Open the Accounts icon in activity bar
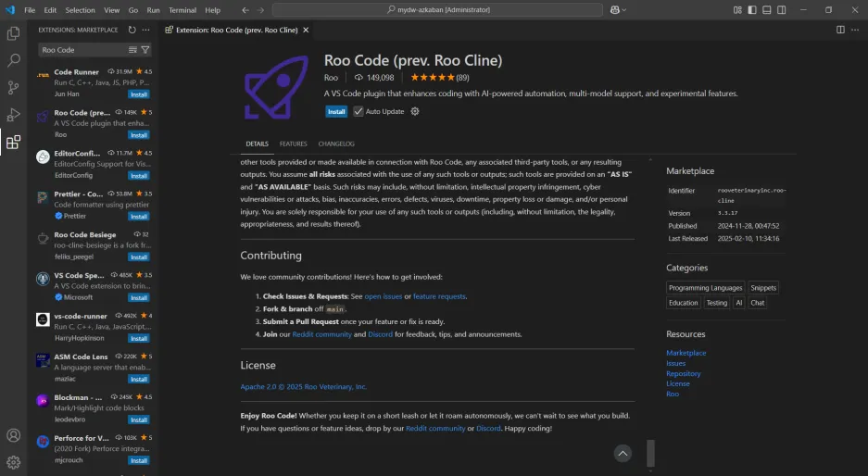 [x=13, y=435]
